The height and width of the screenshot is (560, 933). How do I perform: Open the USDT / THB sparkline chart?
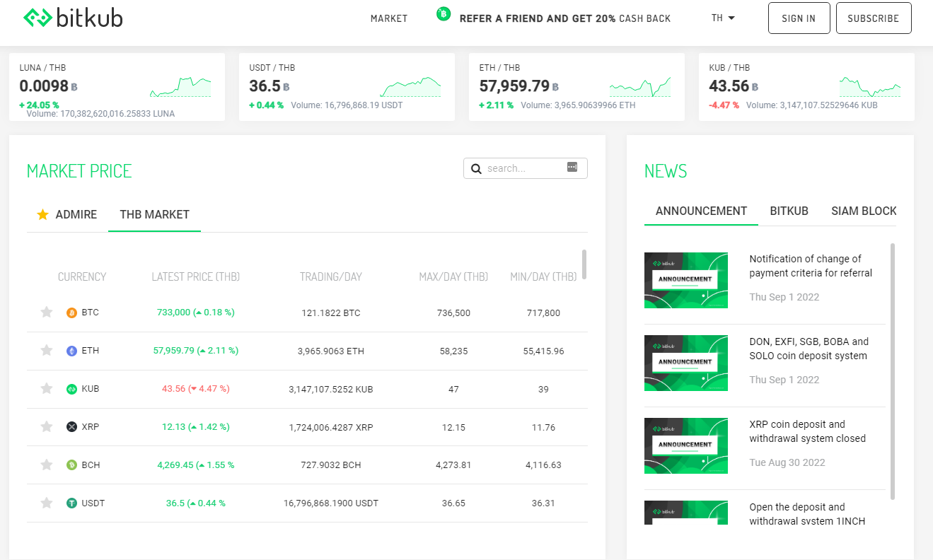(x=410, y=88)
